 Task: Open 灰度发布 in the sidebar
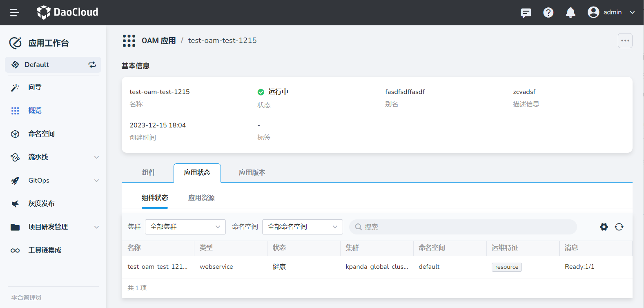click(x=41, y=203)
